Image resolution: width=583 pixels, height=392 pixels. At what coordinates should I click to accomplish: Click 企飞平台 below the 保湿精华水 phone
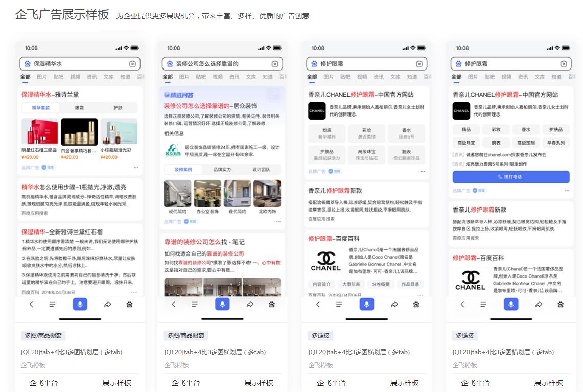coord(43,383)
